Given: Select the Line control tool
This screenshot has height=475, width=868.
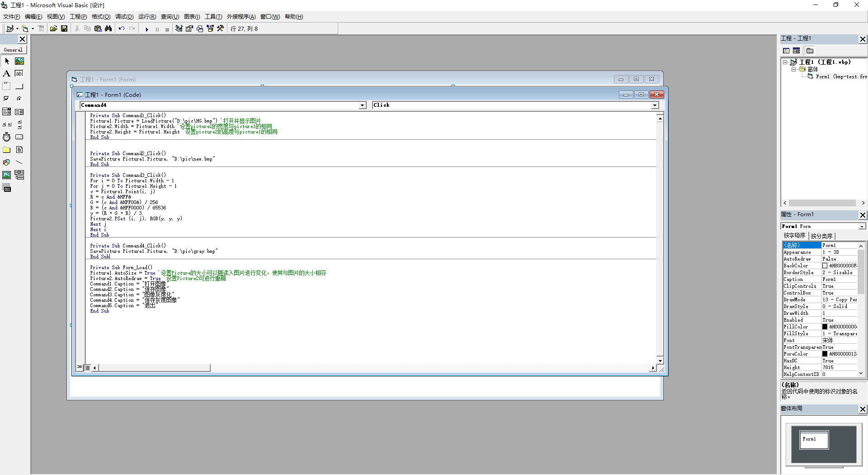Looking at the screenshot, I should click(x=19, y=162).
